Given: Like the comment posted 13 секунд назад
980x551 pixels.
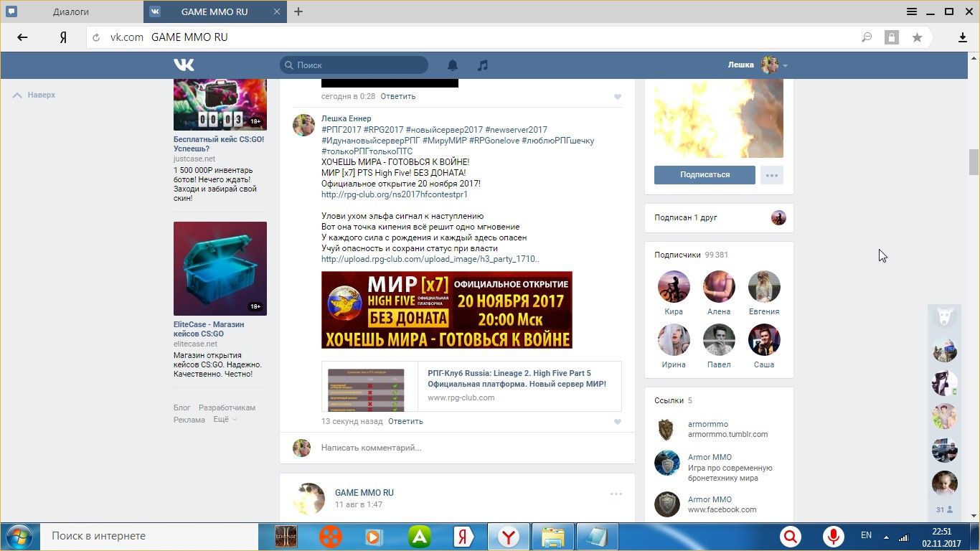Looking at the screenshot, I should click(x=618, y=422).
